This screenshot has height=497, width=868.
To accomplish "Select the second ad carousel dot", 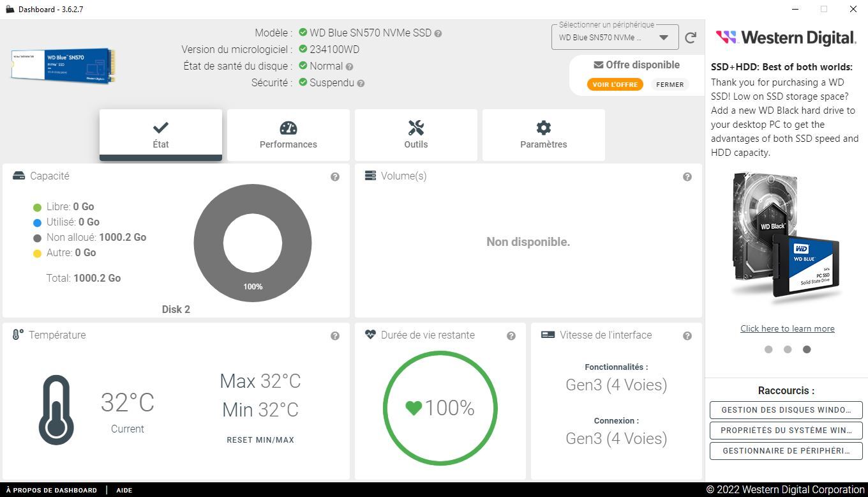I will [788, 349].
